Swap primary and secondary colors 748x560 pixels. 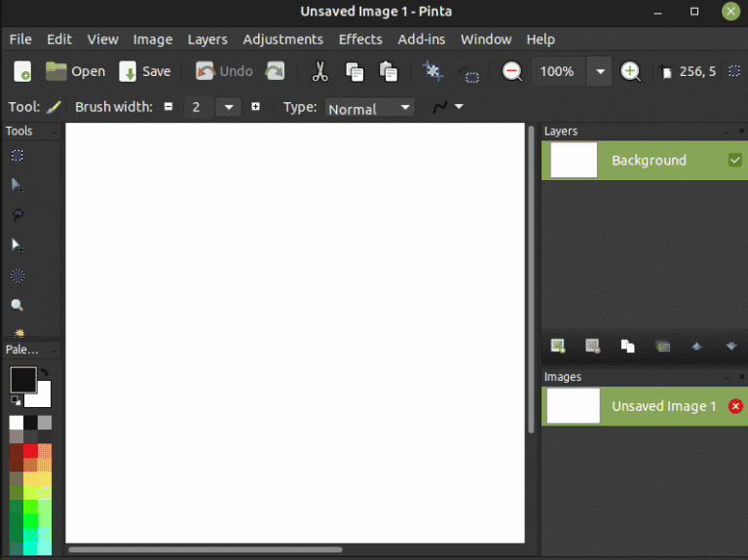(x=45, y=373)
